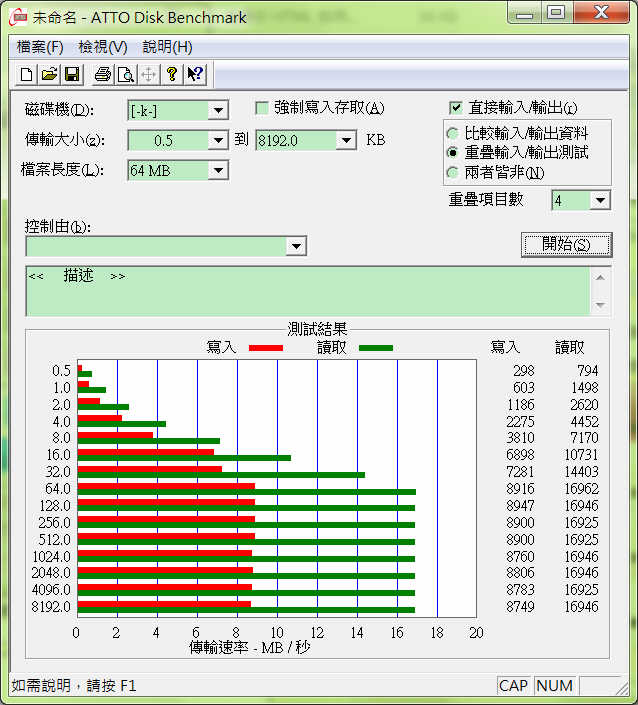Click the 如需說明，請按 F1 status text
Image resolution: width=638 pixels, height=705 pixels.
click(x=74, y=686)
